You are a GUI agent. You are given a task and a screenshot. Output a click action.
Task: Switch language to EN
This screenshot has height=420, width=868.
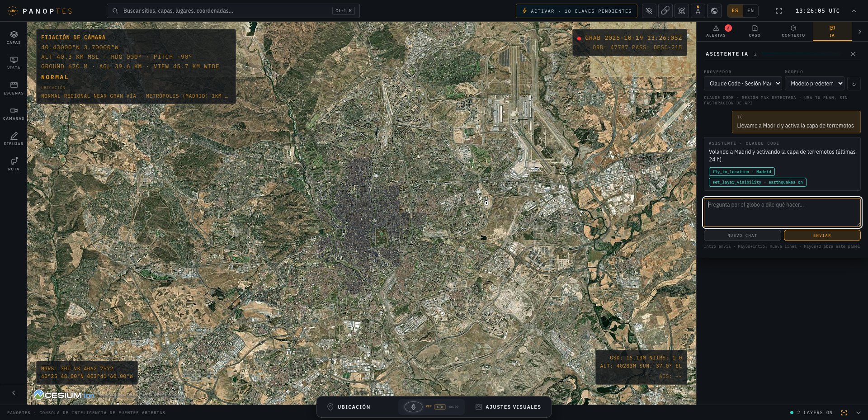point(750,11)
